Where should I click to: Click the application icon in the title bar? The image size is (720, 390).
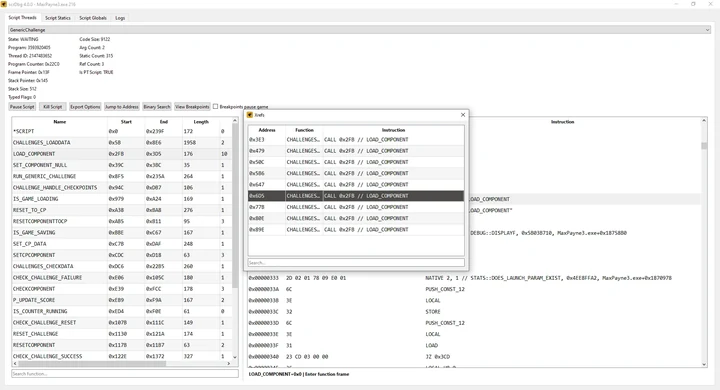(4, 4)
